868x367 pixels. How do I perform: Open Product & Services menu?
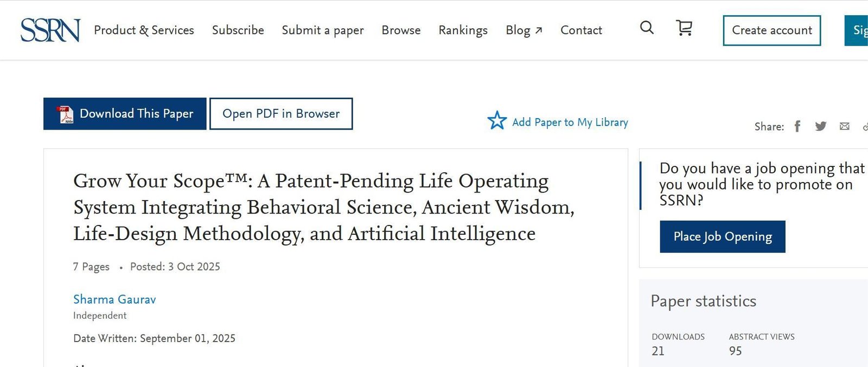coord(144,30)
